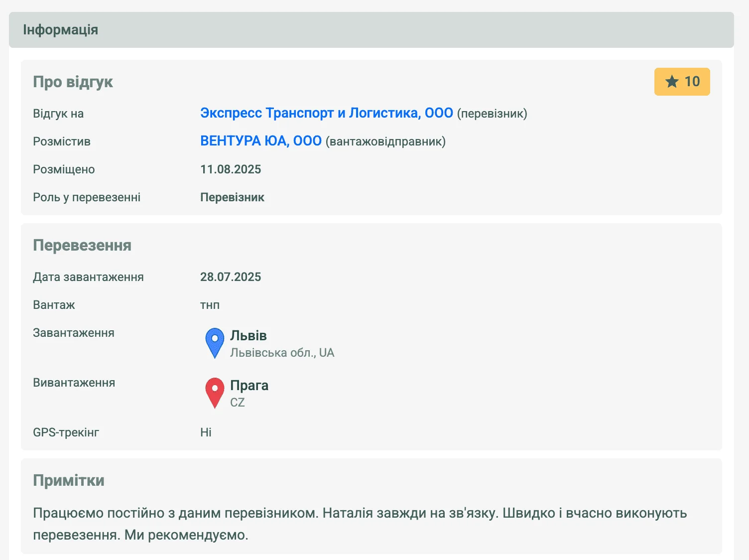749x560 pixels.
Task: Click the cargo type value тнп
Action: tap(210, 305)
